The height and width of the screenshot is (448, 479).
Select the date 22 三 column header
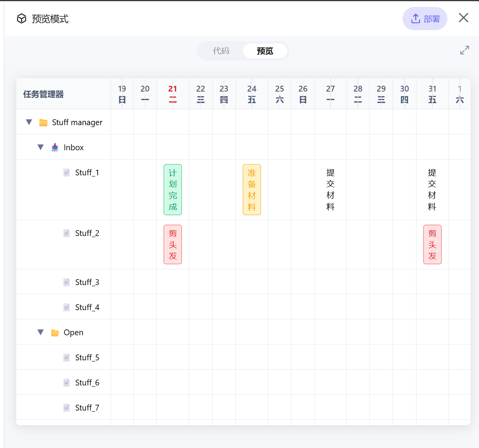tap(201, 94)
